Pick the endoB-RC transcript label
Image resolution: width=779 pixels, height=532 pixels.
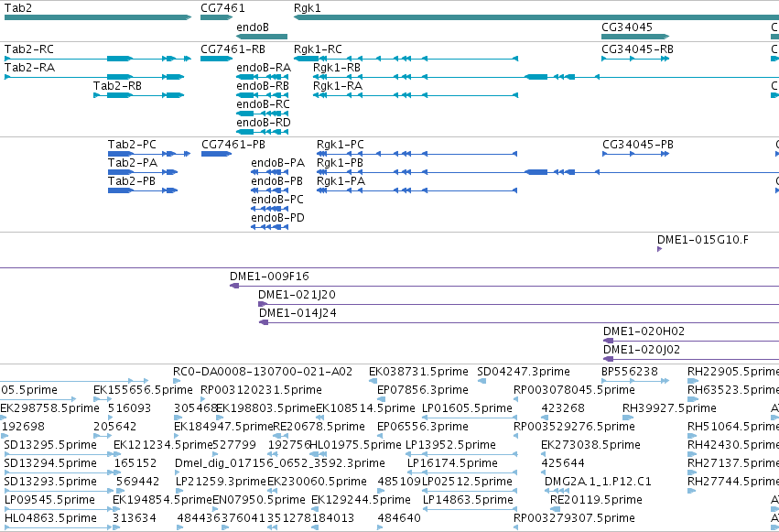tap(264, 104)
